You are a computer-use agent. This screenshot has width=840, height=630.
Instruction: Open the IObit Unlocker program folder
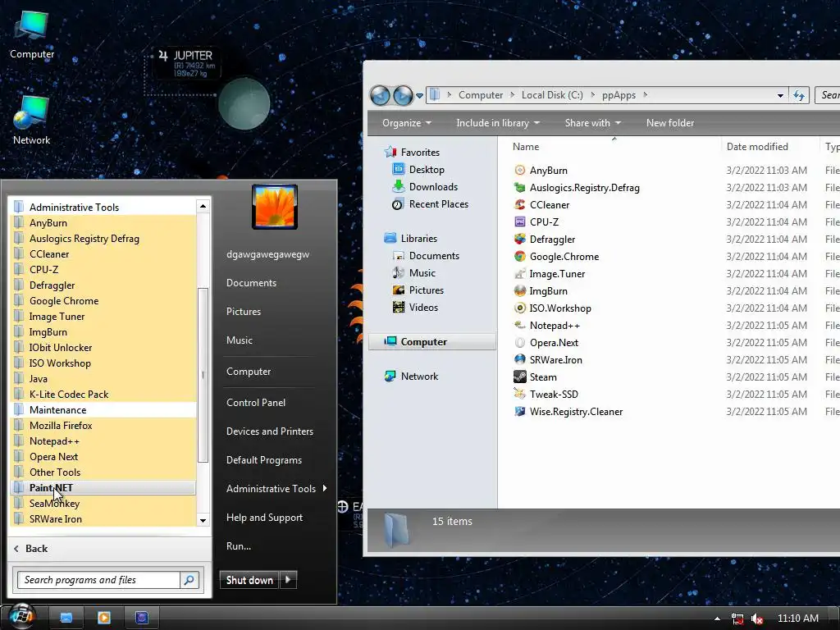103,348
